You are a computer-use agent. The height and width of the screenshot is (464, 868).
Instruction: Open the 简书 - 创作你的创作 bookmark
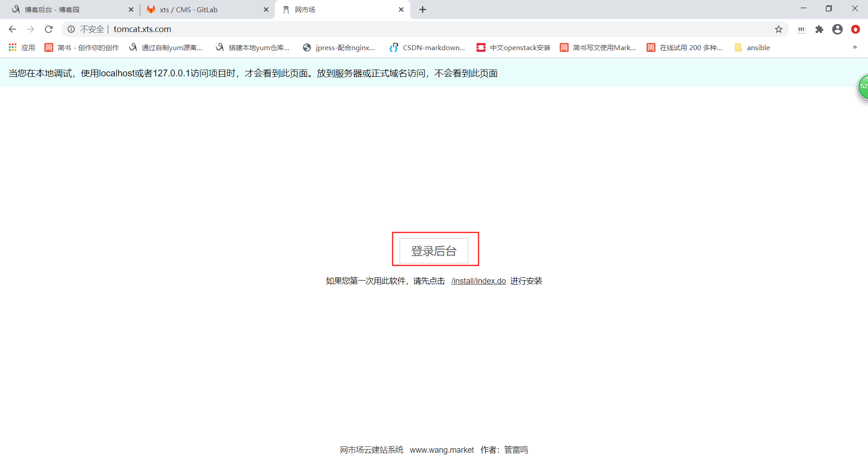(82, 47)
